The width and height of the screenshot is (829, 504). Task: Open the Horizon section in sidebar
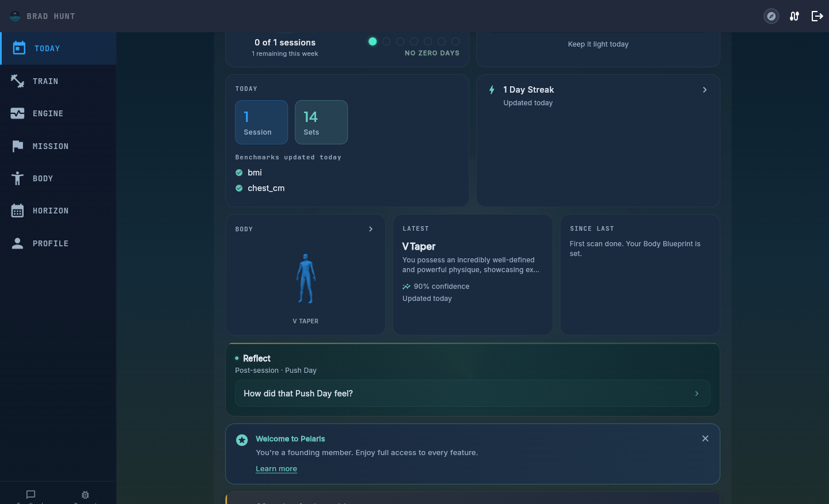pos(58,211)
